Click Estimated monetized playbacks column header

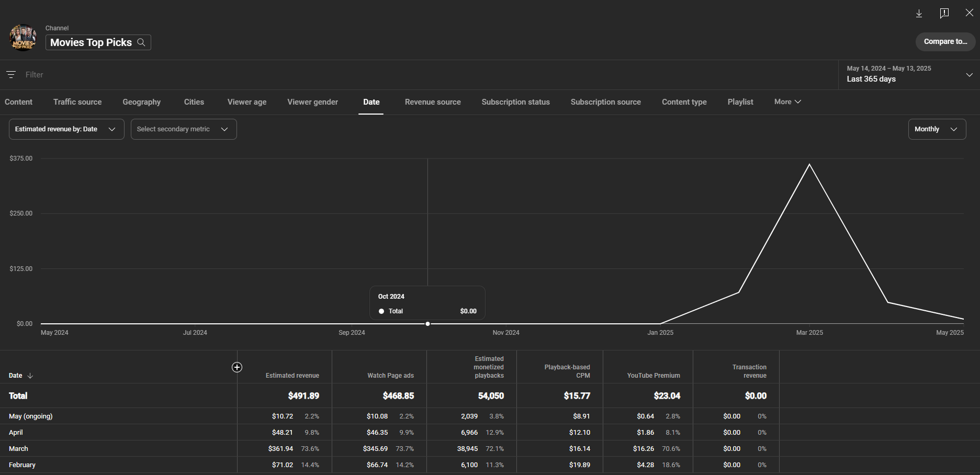(489, 367)
